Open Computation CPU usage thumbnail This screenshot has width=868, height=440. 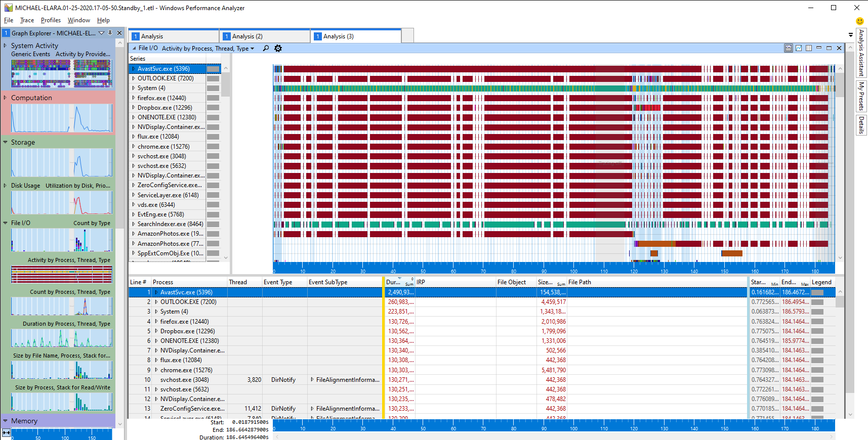(61, 118)
